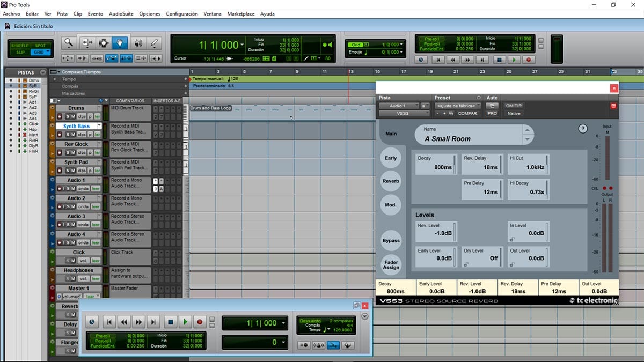Screen dimensions: 644x362
Task: Open the Pista menu
Action: click(62, 14)
